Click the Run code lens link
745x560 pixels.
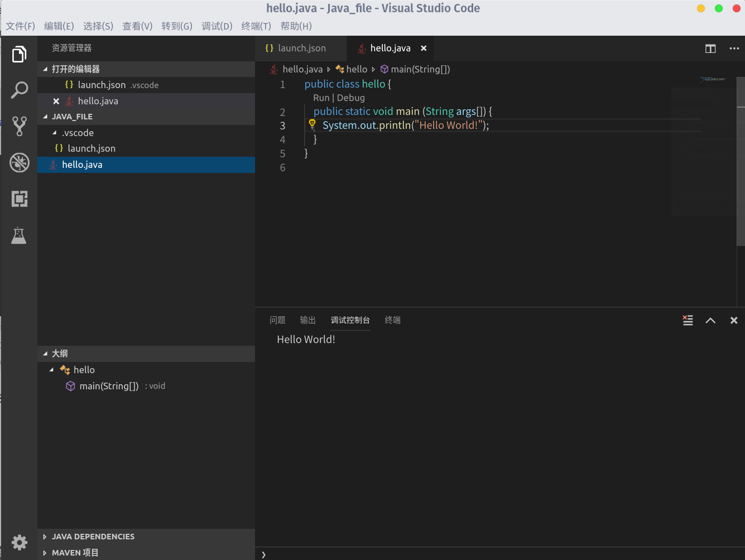321,98
